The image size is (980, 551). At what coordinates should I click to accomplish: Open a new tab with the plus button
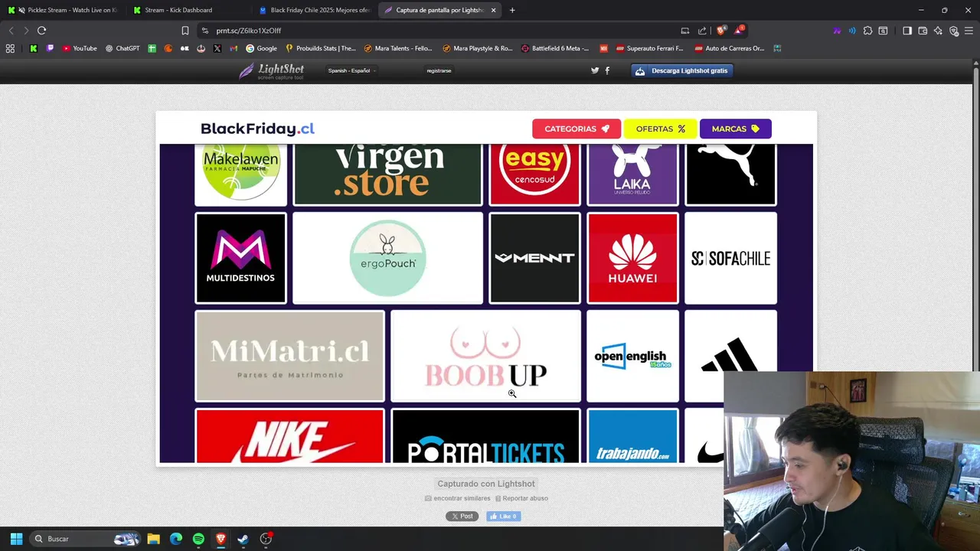pos(512,10)
